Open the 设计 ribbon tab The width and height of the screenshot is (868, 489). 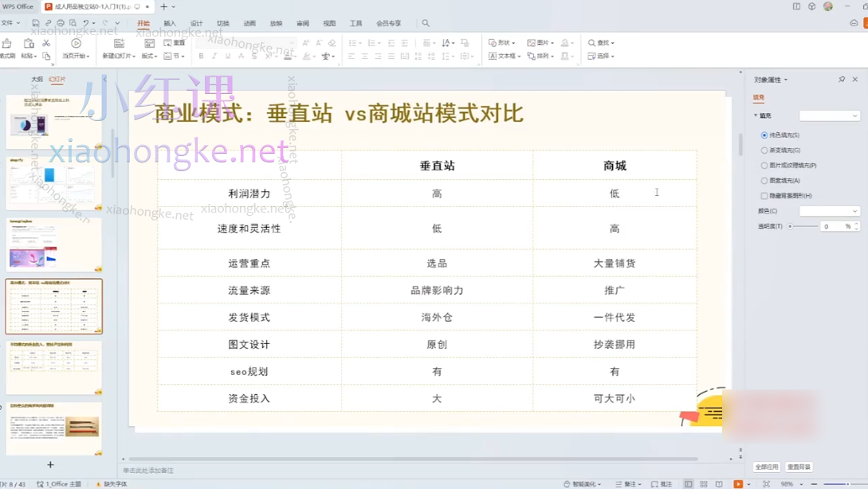click(x=195, y=23)
